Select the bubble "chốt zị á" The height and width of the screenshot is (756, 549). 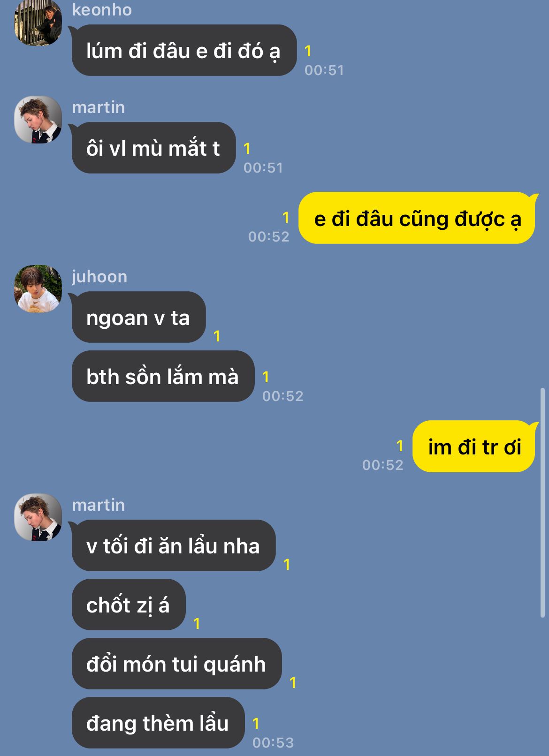pyautogui.click(x=129, y=605)
